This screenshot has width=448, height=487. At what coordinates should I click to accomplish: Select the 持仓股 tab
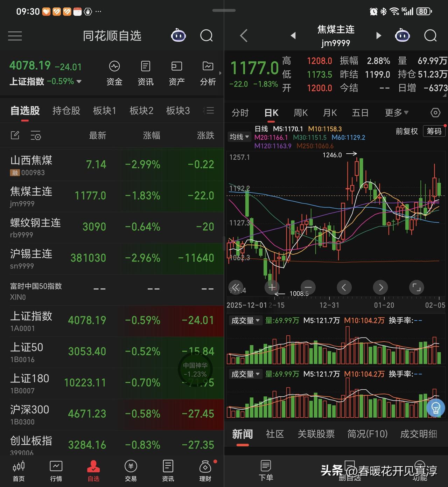tap(66, 111)
